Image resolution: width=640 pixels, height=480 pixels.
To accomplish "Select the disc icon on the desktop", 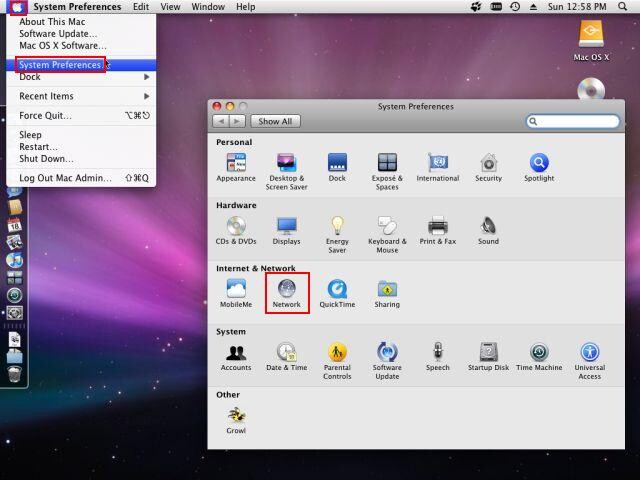I will tap(591, 89).
